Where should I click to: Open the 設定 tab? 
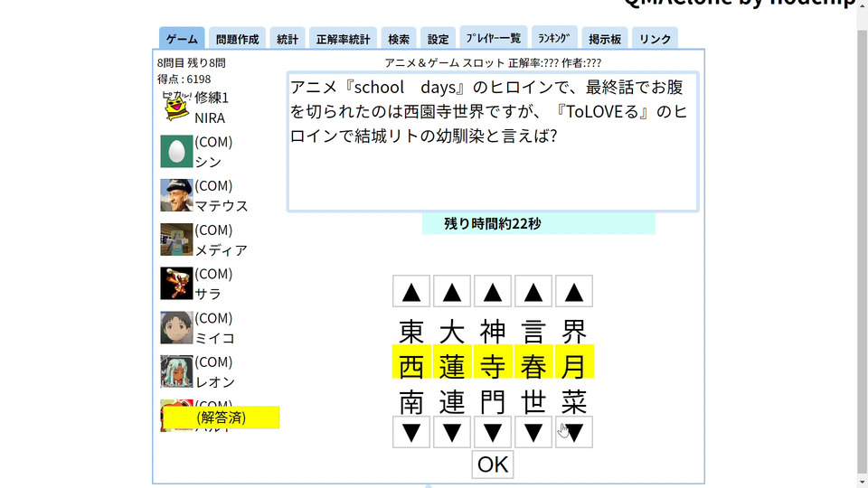438,39
